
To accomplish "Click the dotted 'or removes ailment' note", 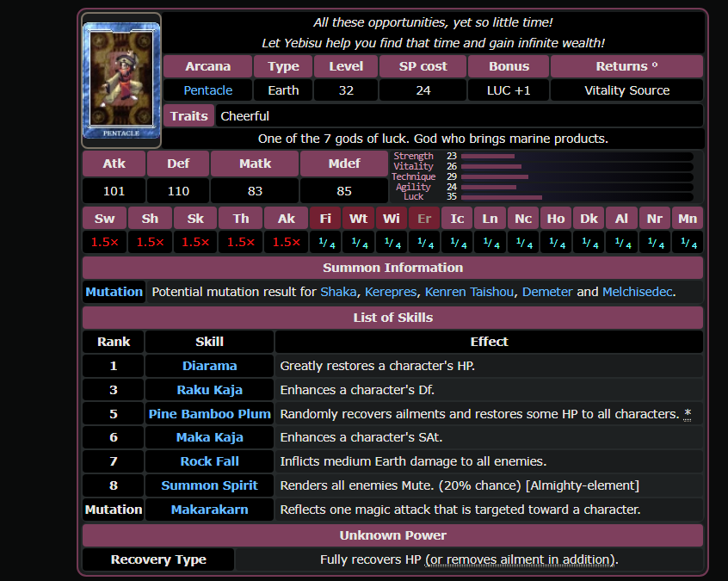I will [x=520, y=559].
